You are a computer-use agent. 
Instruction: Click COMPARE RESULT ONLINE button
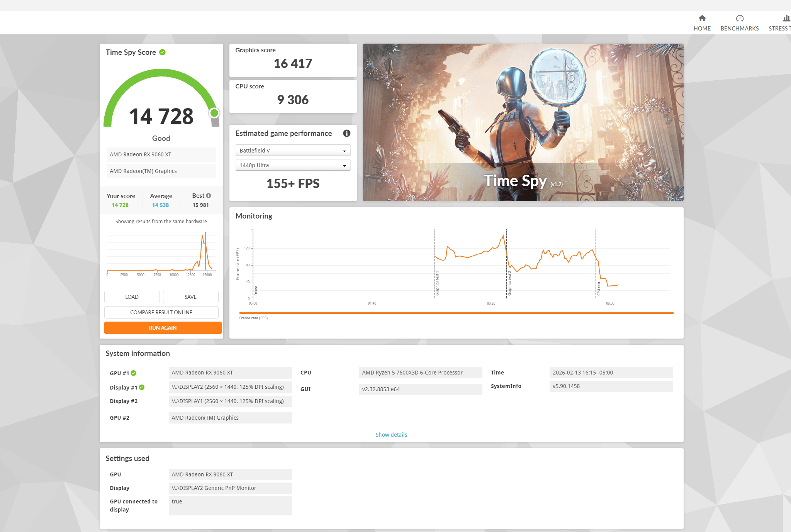pyautogui.click(x=161, y=312)
